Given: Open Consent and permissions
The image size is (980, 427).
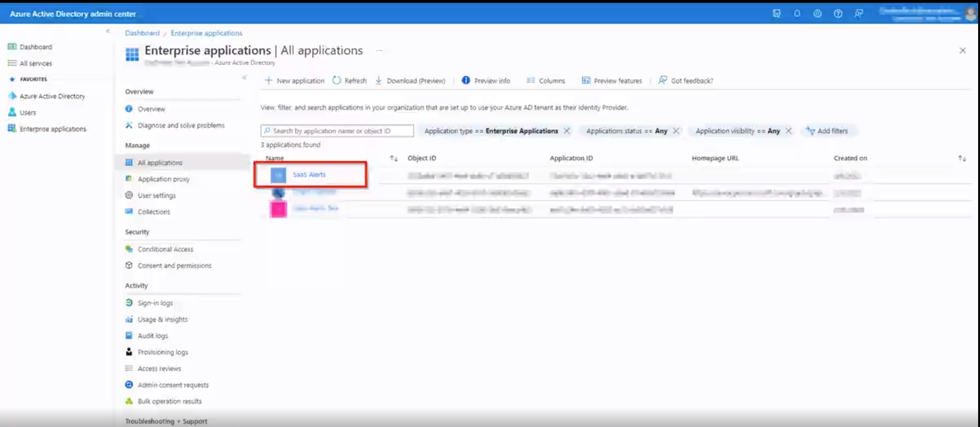Looking at the screenshot, I should pos(174,266).
